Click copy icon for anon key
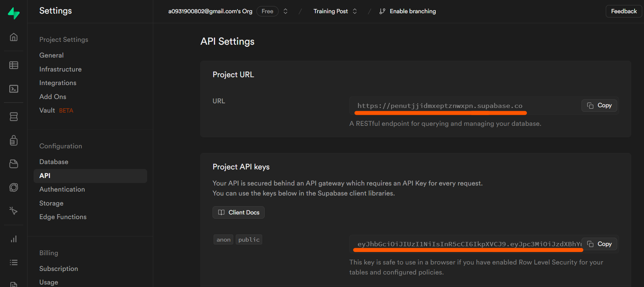The image size is (644, 287). point(590,244)
